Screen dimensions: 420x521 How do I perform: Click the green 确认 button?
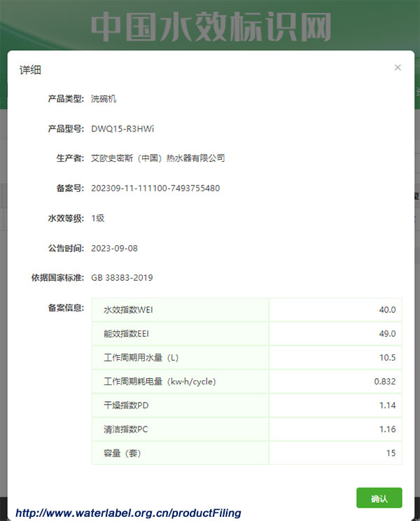(379, 499)
